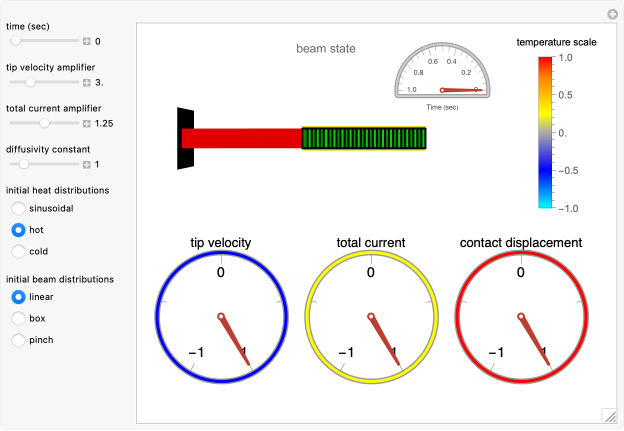
Task: Expand diffusivity constant slider controls
Action: point(87,164)
